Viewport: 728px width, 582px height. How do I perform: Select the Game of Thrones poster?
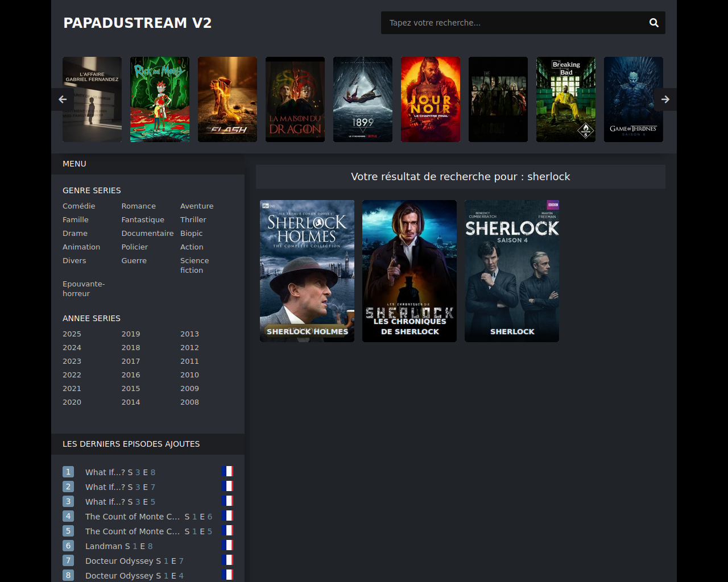pyautogui.click(x=633, y=99)
